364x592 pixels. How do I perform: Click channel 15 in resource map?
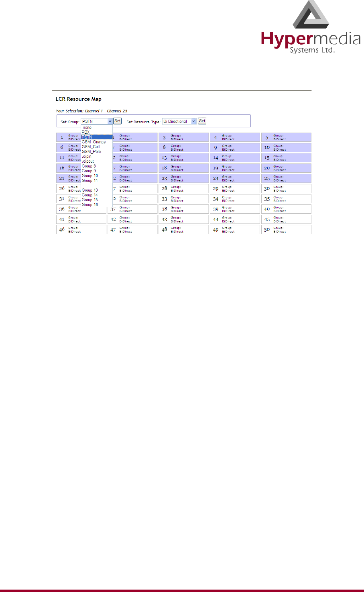[286, 158]
